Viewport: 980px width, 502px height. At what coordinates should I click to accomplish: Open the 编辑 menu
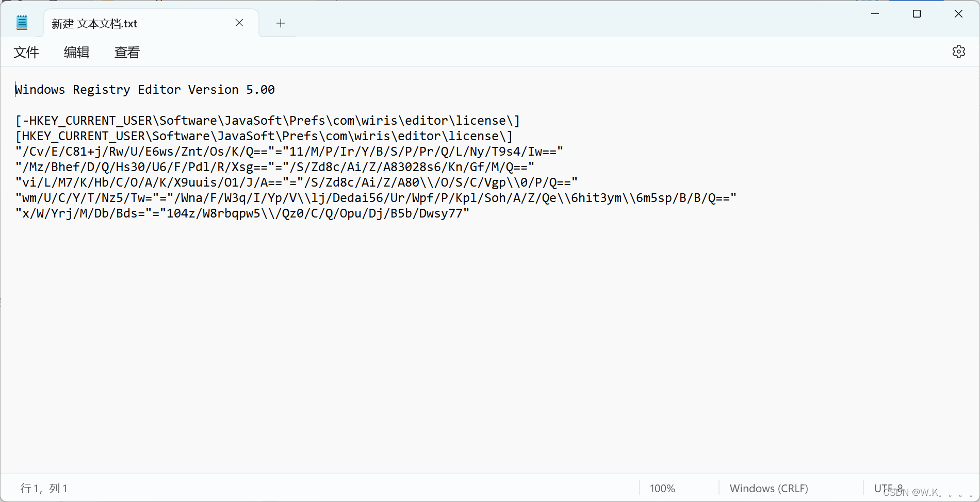pos(77,52)
